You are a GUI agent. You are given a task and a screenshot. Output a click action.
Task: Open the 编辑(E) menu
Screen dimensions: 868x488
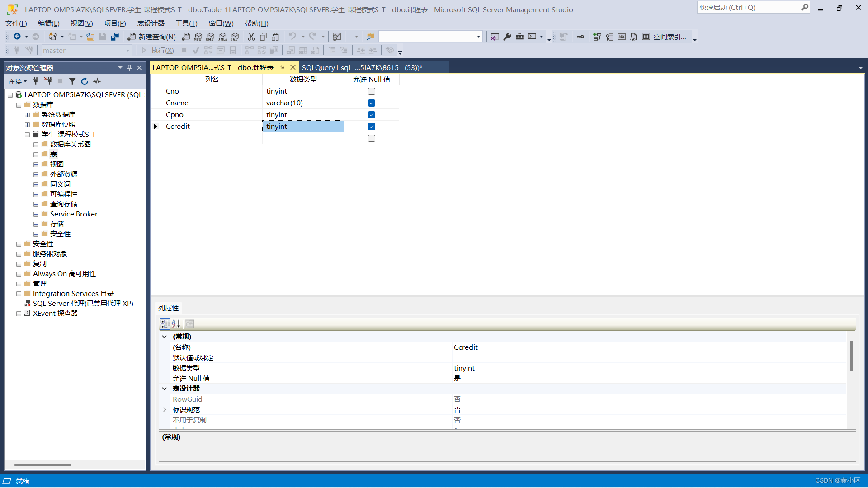[x=48, y=23]
